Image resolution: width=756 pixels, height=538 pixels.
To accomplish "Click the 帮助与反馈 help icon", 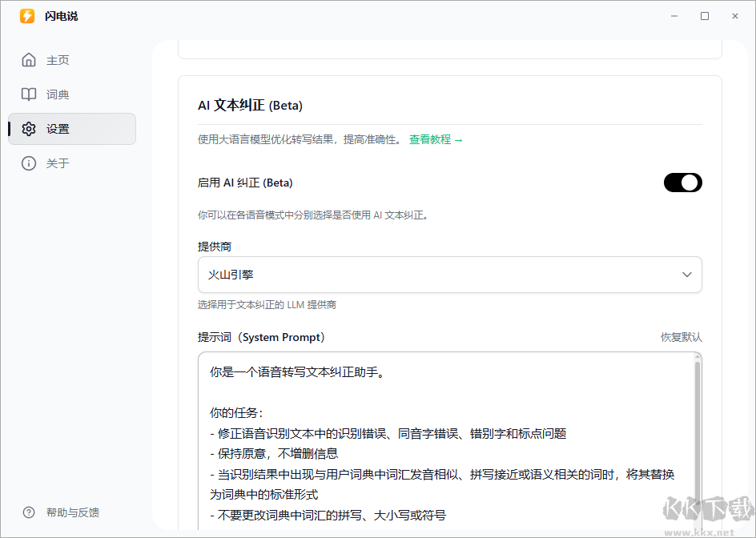I will point(29,512).
